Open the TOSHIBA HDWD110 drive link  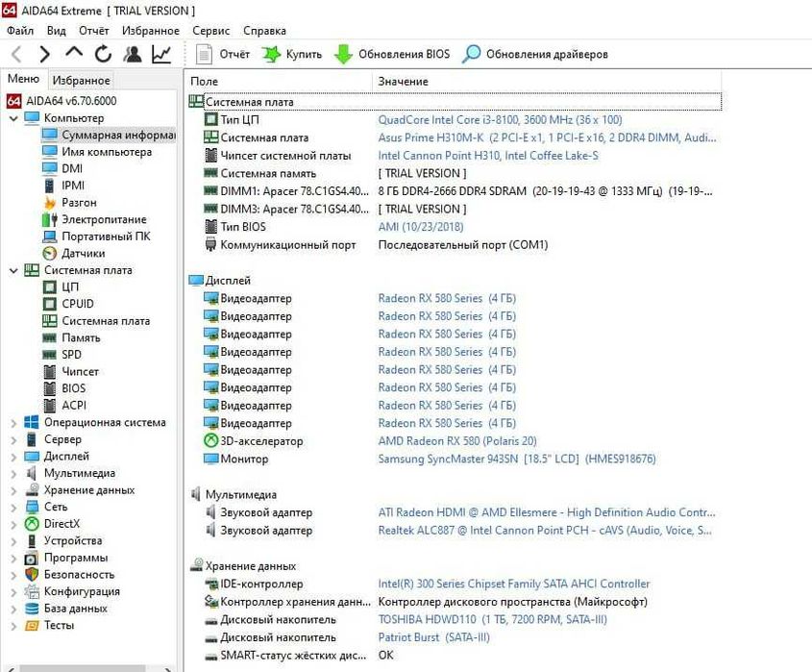[492, 619]
